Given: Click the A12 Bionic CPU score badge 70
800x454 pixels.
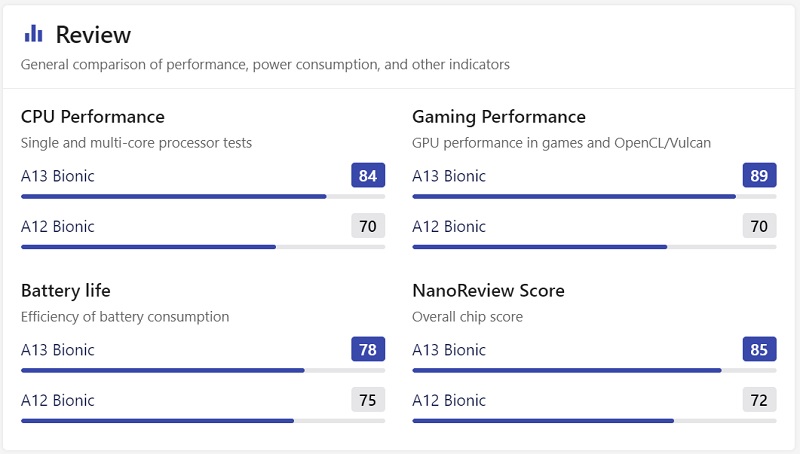Looking at the screenshot, I should tap(368, 226).
